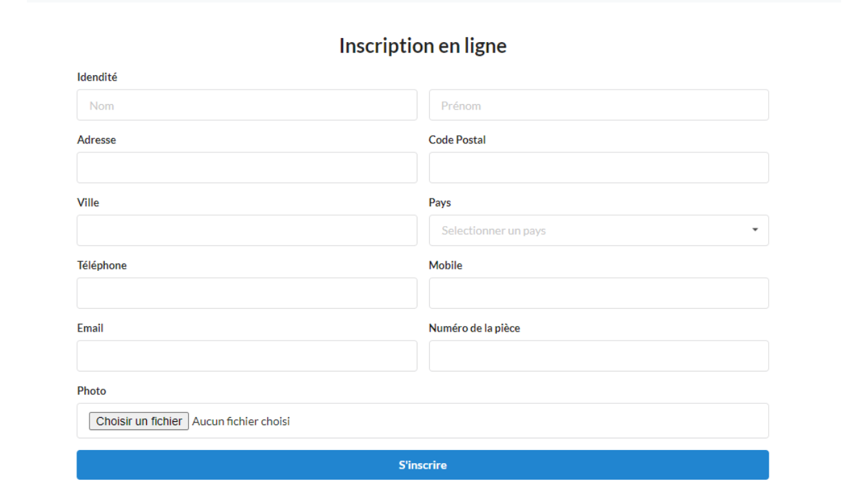Select the Mobile number field

(598, 293)
